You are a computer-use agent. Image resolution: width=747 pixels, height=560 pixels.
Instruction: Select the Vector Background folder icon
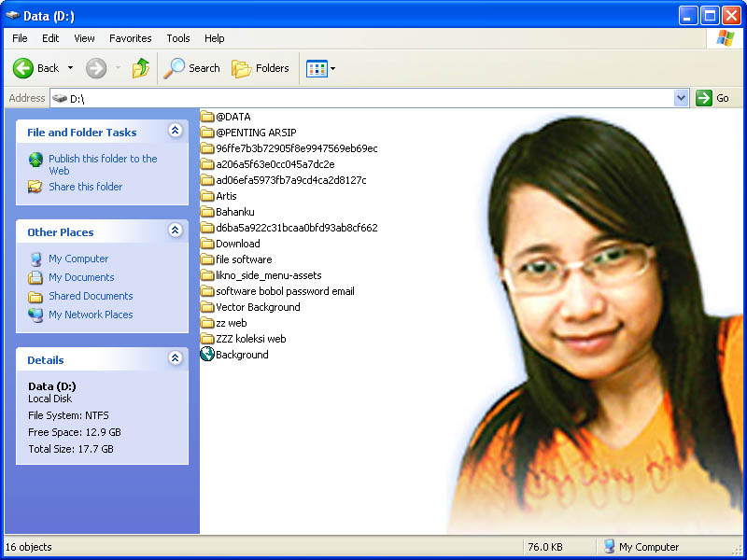(x=207, y=307)
